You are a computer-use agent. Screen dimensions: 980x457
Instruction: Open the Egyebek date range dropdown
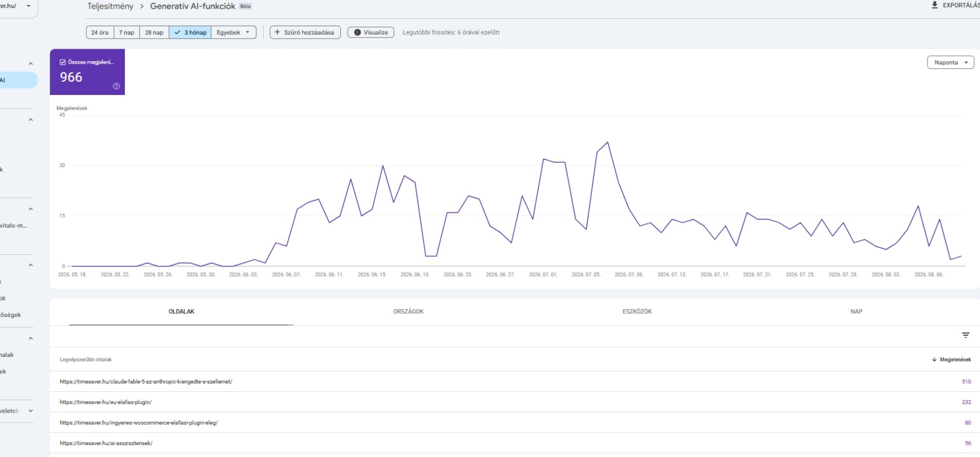pos(233,32)
